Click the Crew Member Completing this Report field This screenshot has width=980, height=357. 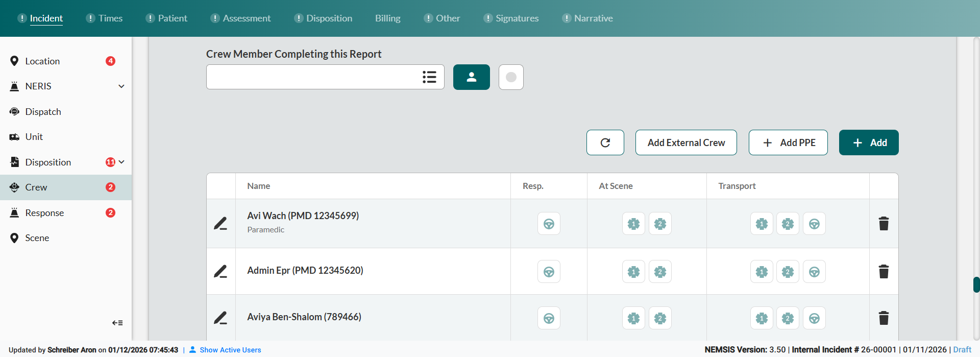311,77
